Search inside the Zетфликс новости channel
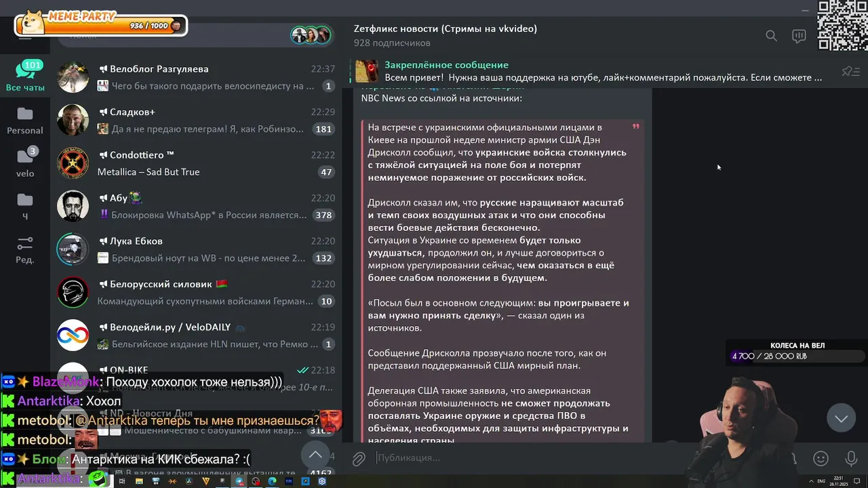This screenshot has width=868, height=488. click(771, 36)
